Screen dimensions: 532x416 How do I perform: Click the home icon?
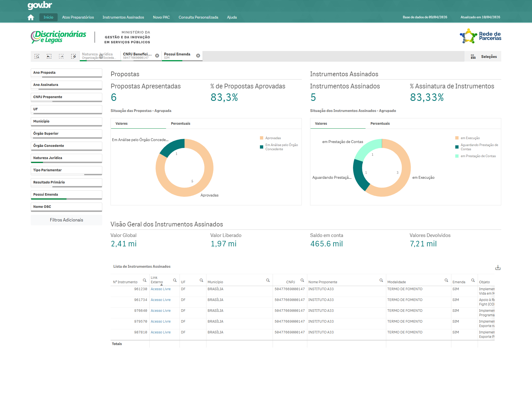pyautogui.click(x=31, y=17)
